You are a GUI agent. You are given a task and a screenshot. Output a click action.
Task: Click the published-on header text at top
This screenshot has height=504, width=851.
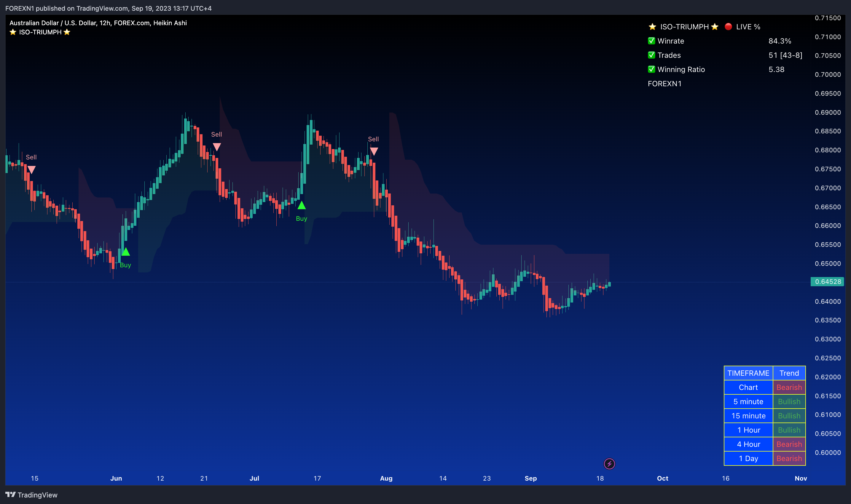pos(109,8)
